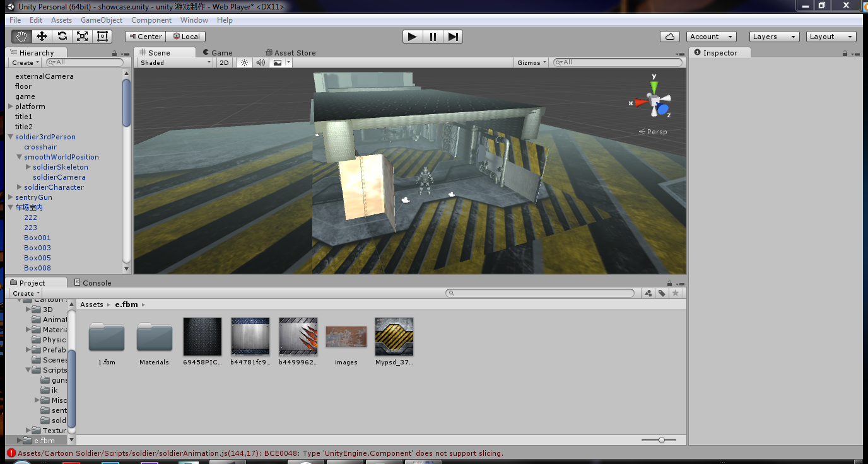Expand the platform object in Hierarchy
This screenshot has height=464, width=868.
click(11, 107)
